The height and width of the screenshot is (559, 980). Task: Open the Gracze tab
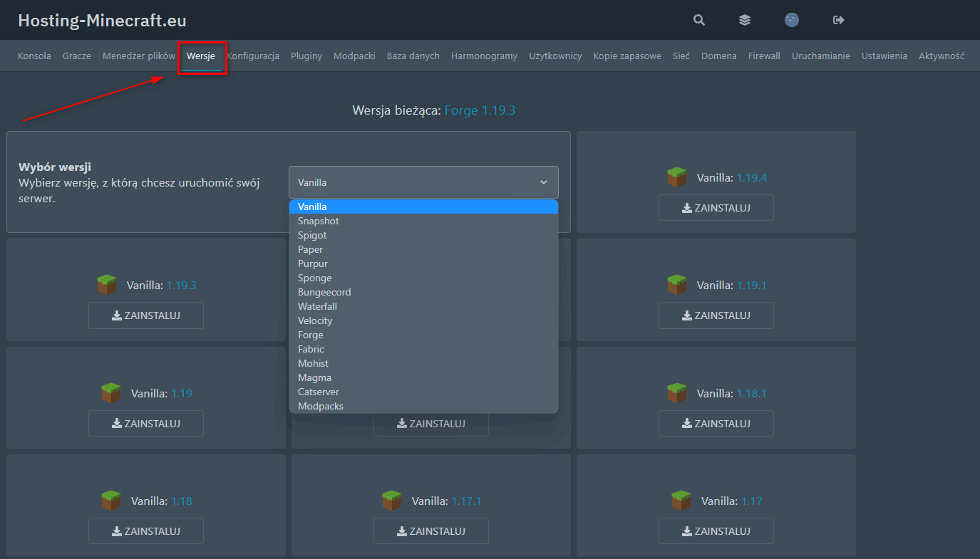tap(77, 56)
